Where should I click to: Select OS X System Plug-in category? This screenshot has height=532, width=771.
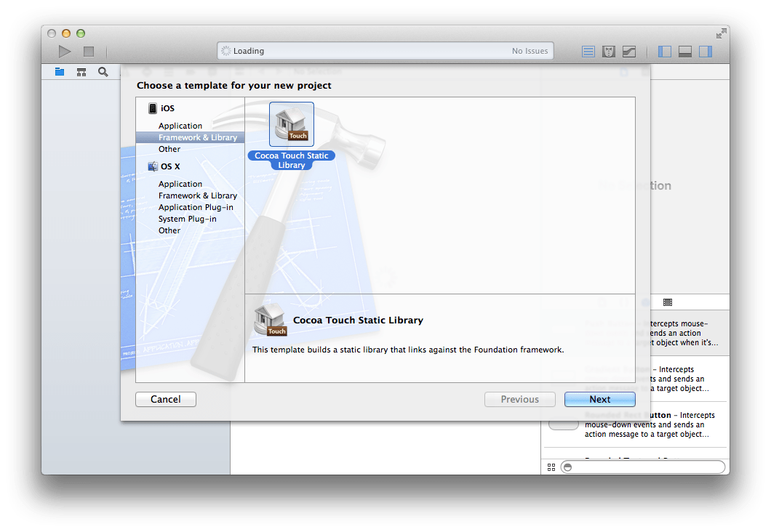coord(188,219)
